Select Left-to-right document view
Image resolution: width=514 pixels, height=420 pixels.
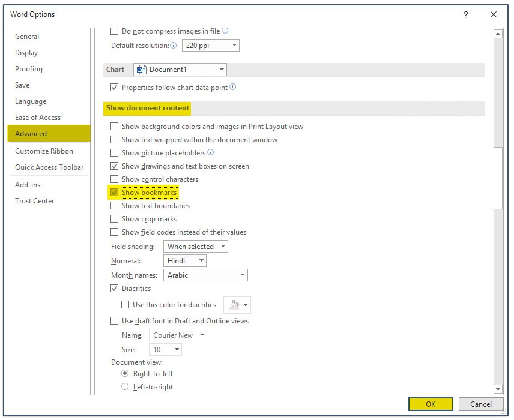125,387
